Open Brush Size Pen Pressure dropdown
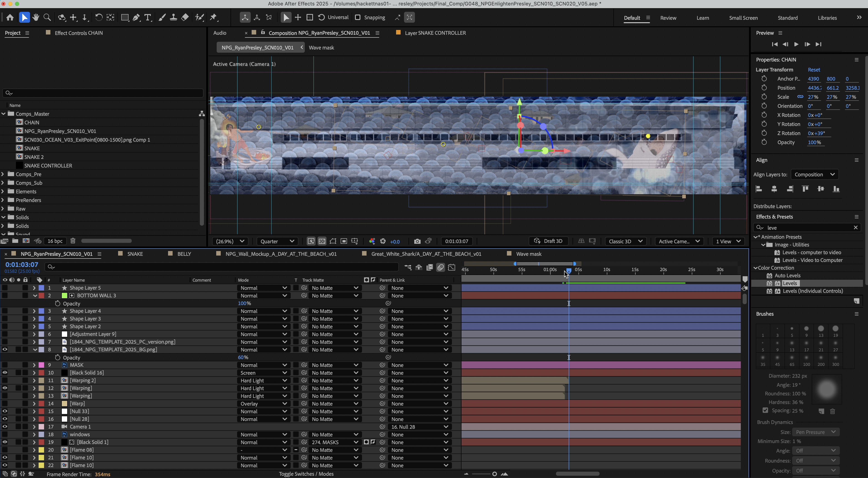Image resolution: width=868 pixels, height=478 pixels. [816, 432]
